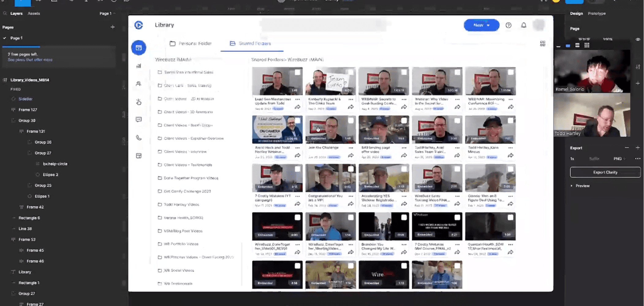The height and width of the screenshot is (306, 644).
Task: Open the Page 1 dropdown in Layers header
Action: click(x=108, y=13)
